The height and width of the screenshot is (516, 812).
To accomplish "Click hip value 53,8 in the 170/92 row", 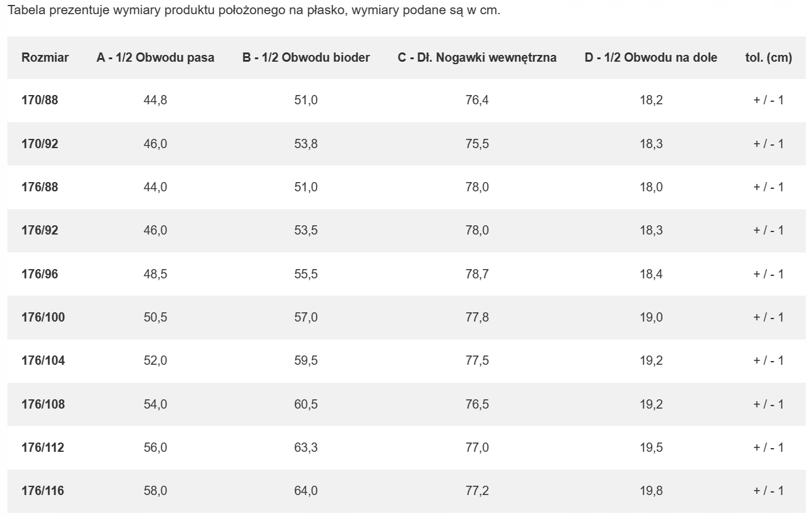I will point(306,144).
